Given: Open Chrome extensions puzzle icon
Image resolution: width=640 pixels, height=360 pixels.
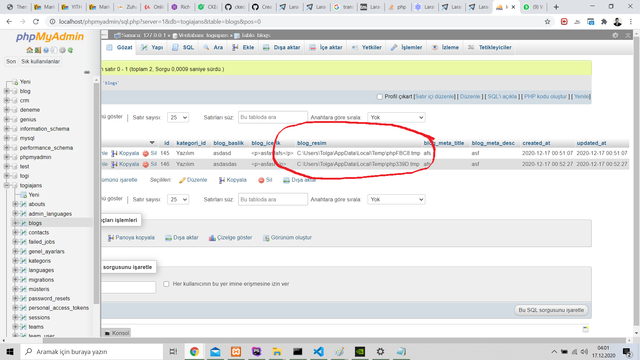Looking at the screenshot, I should 604,22.
